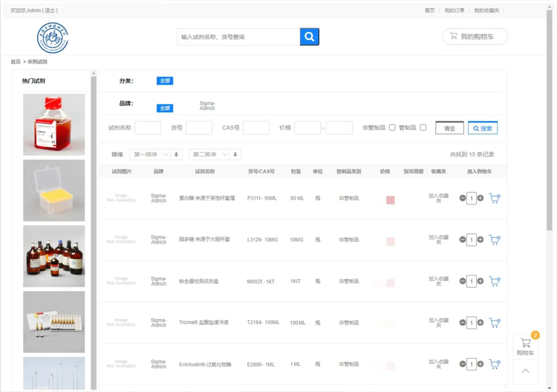This screenshot has width=557, height=392.
Task: Tick the 非管制品 checkbox
Action: pyautogui.click(x=392, y=127)
